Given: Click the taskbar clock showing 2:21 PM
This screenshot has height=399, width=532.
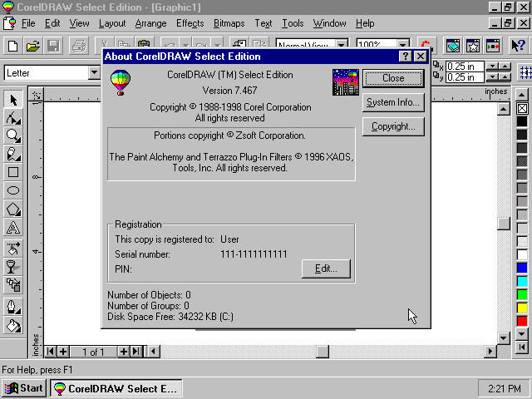Looking at the screenshot, I should coord(505,388).
